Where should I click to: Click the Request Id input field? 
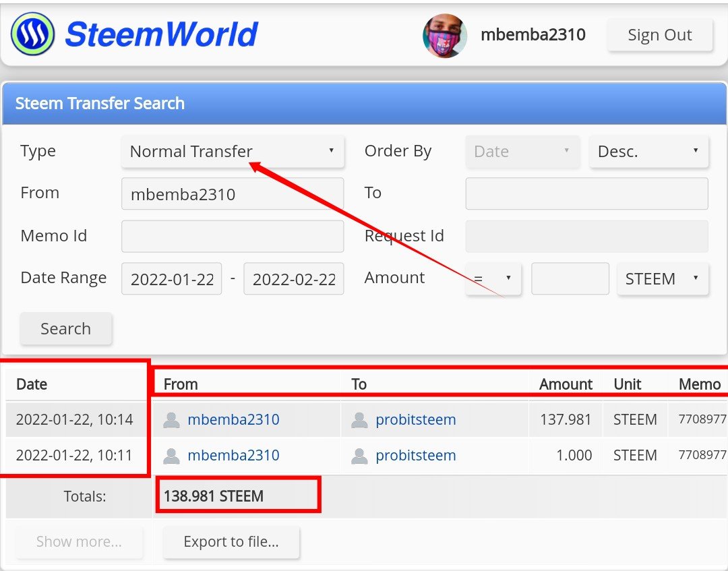(x=587, y=237)
